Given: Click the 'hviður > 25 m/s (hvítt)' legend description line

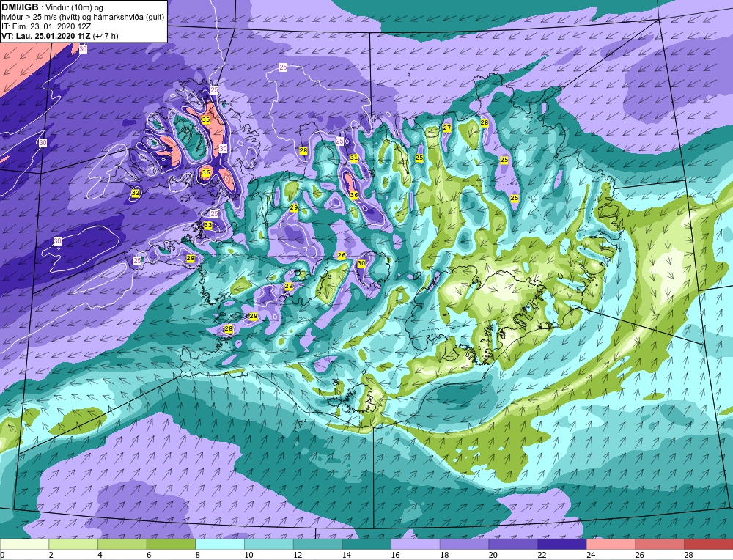Looking at the screenshot, I should click(x=83, y=18).
